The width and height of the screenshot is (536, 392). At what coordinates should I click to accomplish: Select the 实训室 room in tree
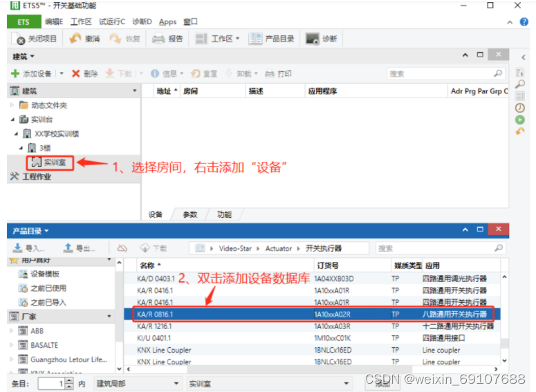coord(50,162)
